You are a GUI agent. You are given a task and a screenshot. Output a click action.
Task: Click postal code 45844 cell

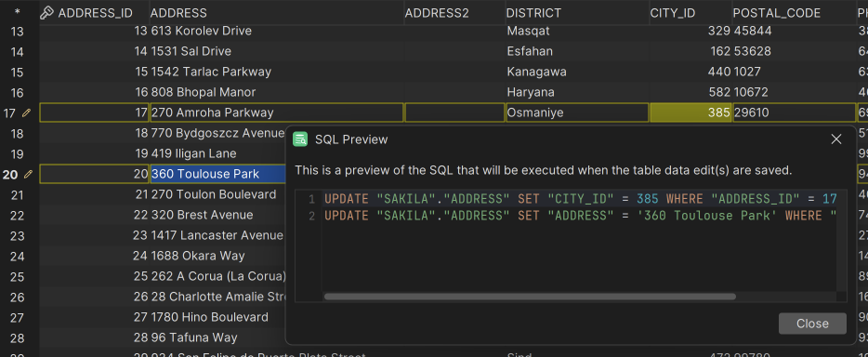(794, 31)
